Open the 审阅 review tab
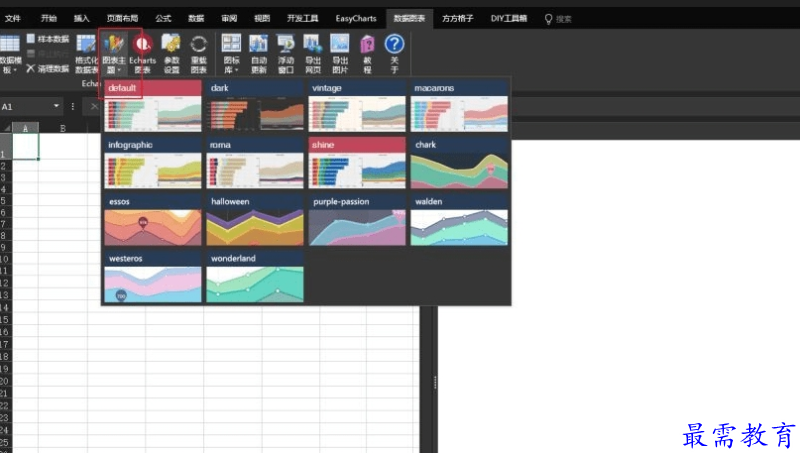The image size is (804, 467). point(229,18)
